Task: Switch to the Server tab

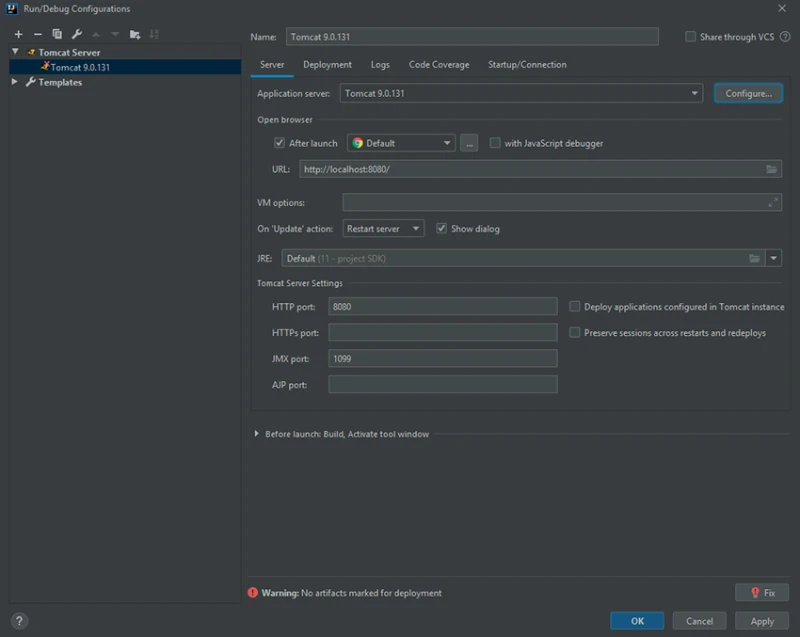Action: pos(272,65)
